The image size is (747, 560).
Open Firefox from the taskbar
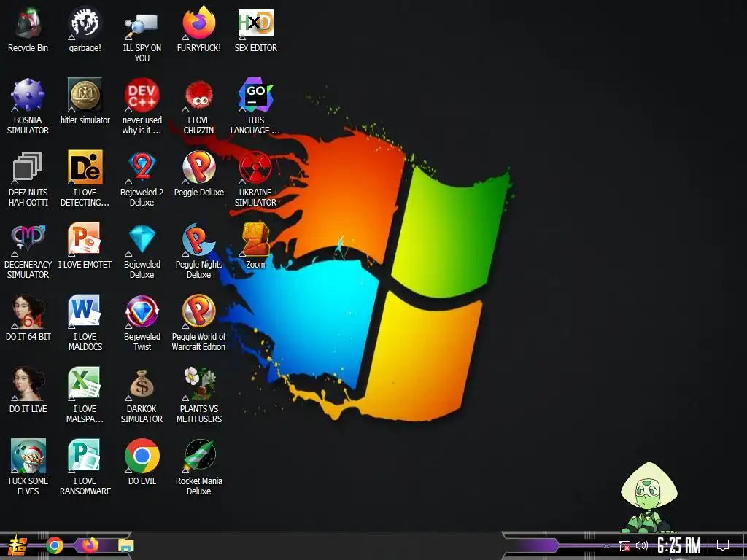click(90, 545)
